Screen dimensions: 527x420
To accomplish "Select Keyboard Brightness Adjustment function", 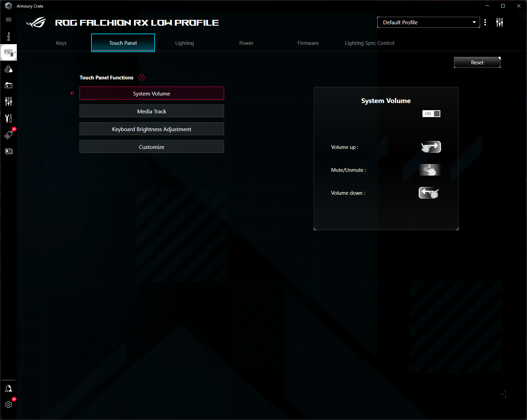I will tap(152, 129).
